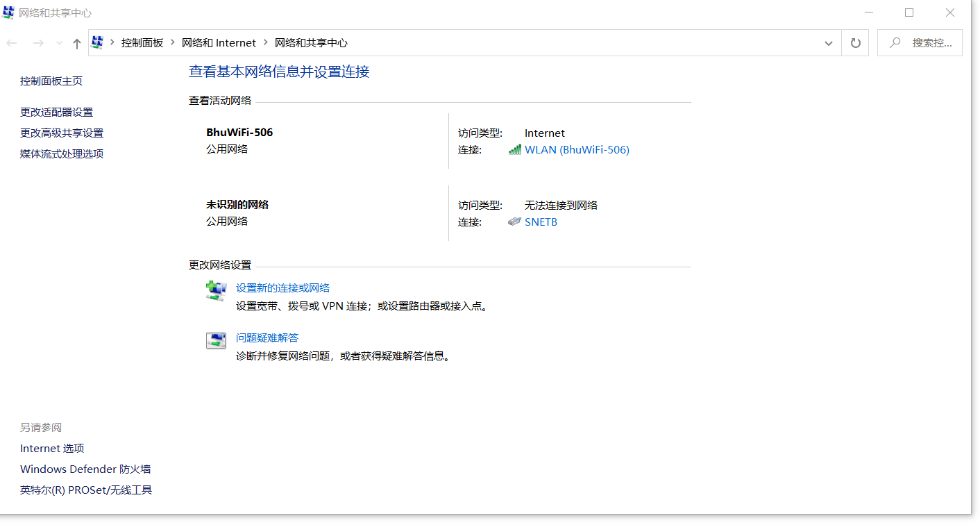Click the Internet access type value
The width and height of the screenshot is (980, 525).
545,133
